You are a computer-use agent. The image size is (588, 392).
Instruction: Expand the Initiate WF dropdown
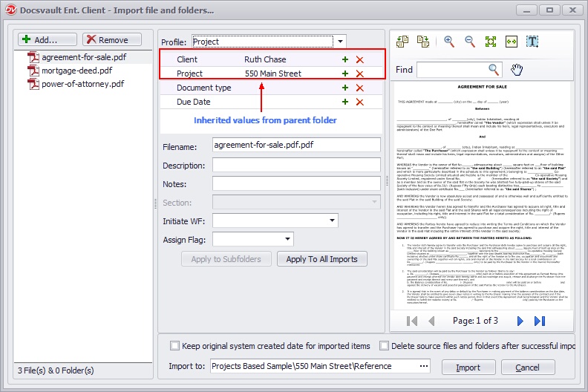pos(331,220)
